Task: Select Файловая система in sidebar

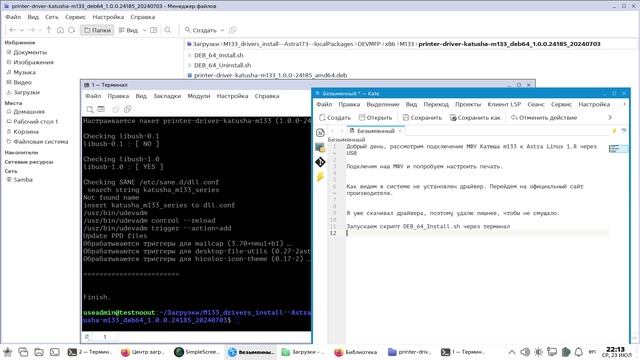Action: (x=37, y=142)
